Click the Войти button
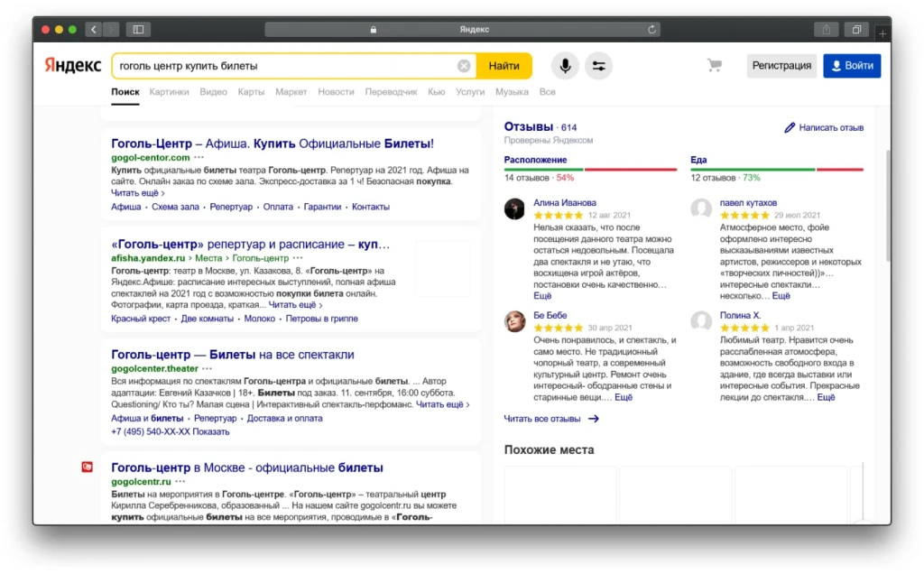This screenshot has height=574, width=924. tap(852, 65)
